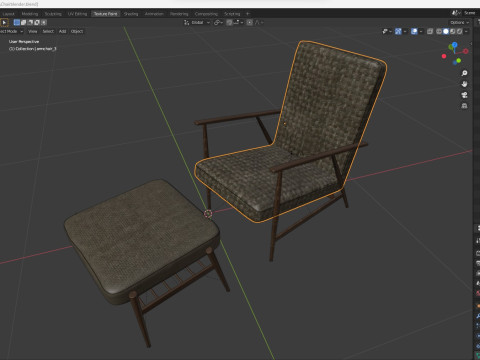
Task: Click blue Z axis on navigation gizmo
Action: tap(454, 44)
